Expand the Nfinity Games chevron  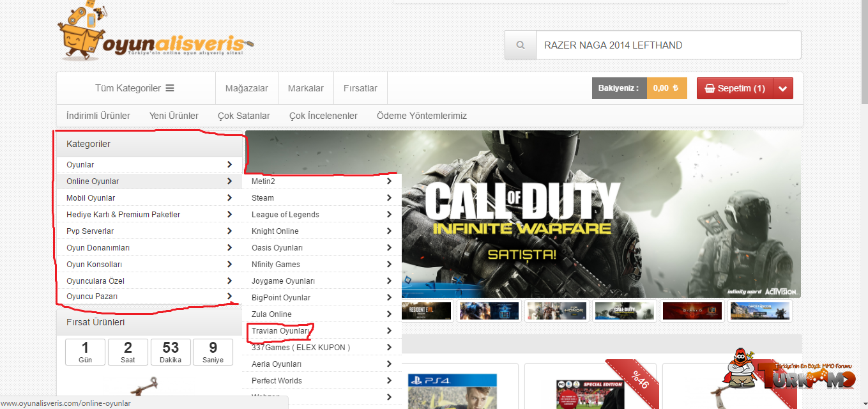coord(389,265)
